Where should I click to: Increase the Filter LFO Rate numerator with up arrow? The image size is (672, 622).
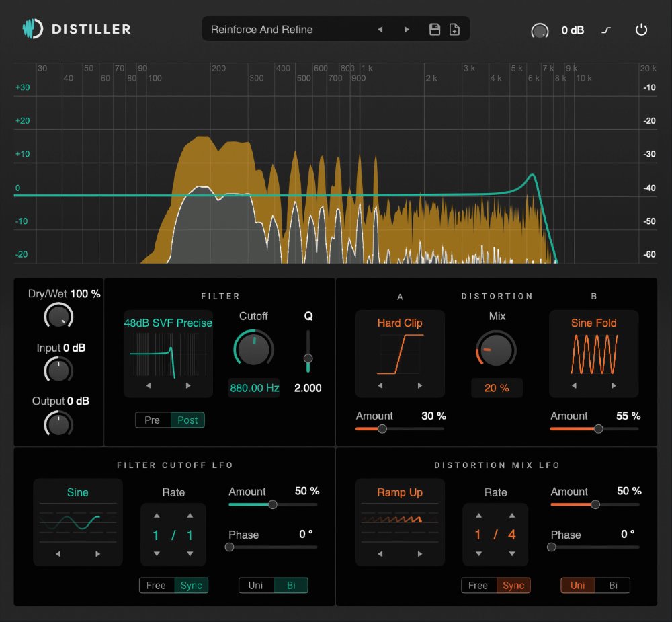point(155,515)
